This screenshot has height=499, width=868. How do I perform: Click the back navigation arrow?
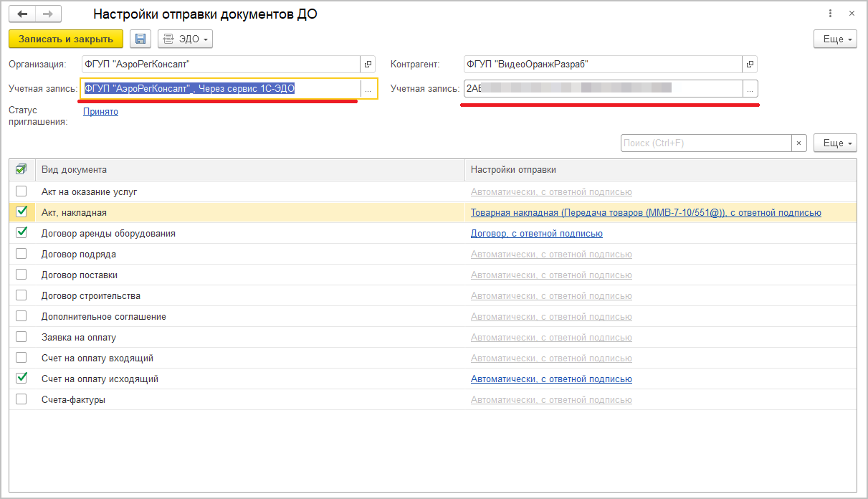(22, 14)
